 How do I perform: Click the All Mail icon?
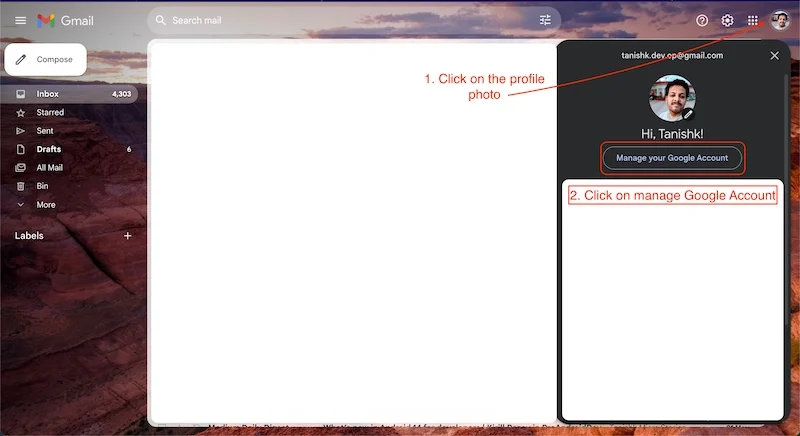pos(20,168)
